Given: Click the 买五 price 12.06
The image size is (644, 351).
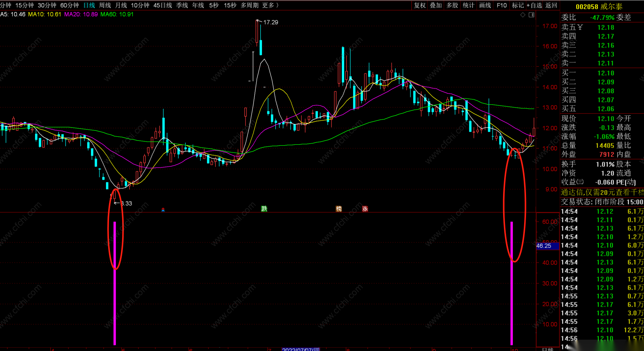Looking at the screenshot, I should click(606, 109).
